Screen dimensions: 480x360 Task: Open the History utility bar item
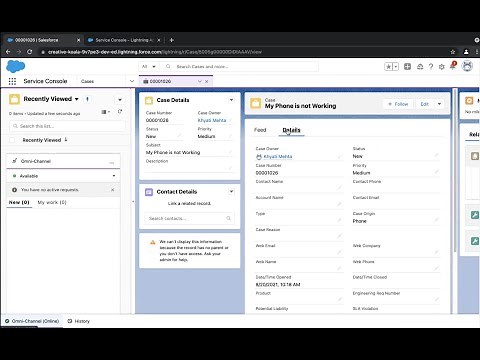pos(79,321)
